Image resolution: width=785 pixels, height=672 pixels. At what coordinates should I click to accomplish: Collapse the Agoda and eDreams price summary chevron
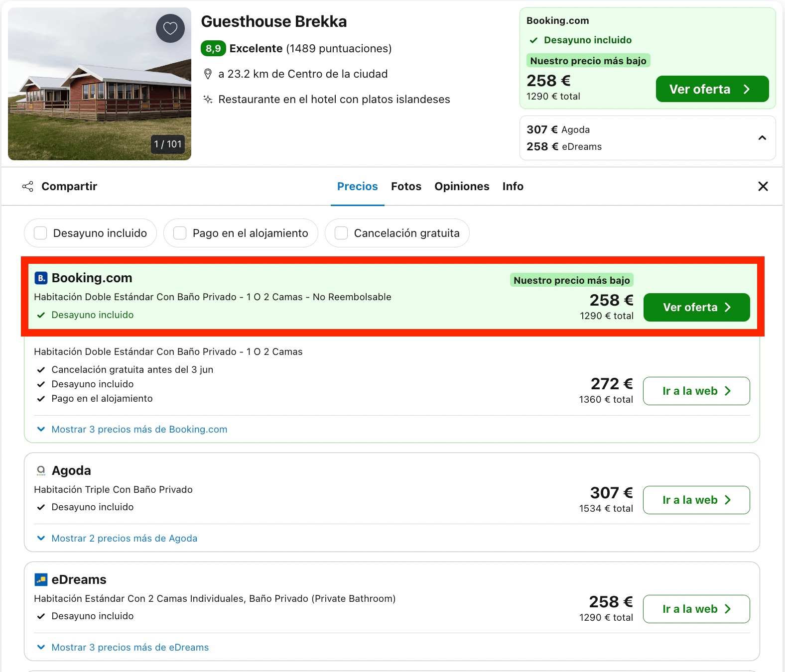(762, 138)
